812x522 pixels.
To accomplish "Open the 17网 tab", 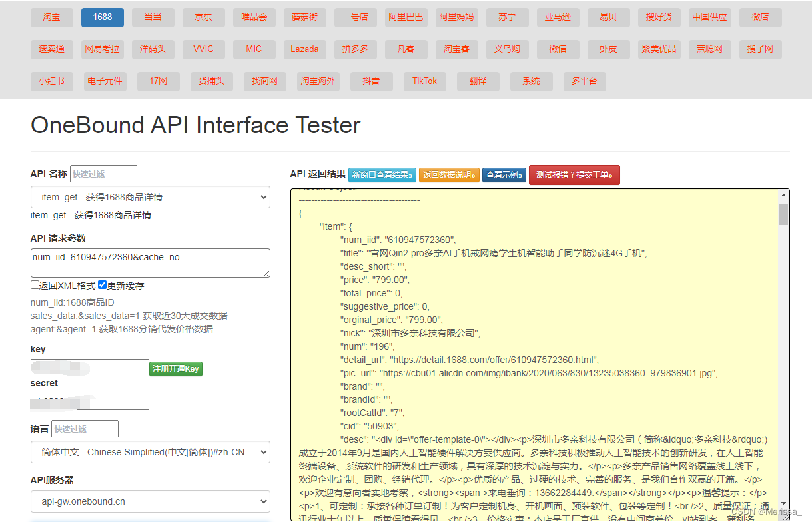I will [x=158, y=81].
